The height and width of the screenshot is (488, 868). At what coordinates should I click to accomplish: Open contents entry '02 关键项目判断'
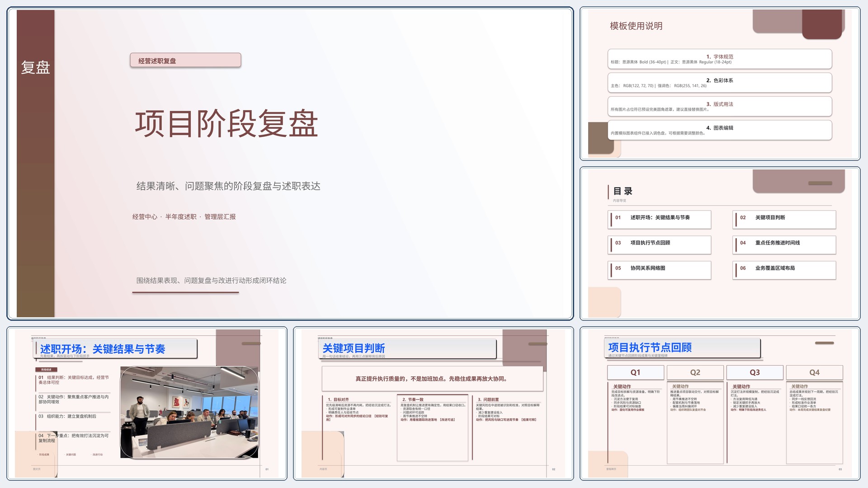[784, 220]
